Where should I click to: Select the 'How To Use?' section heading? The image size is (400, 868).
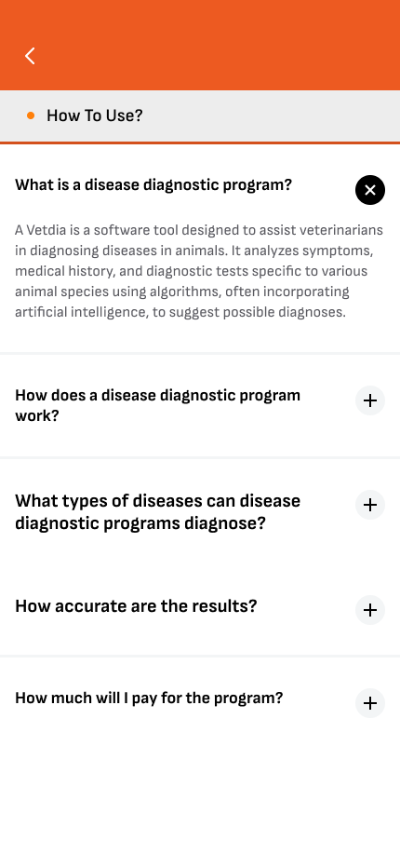tap(95, 115)
